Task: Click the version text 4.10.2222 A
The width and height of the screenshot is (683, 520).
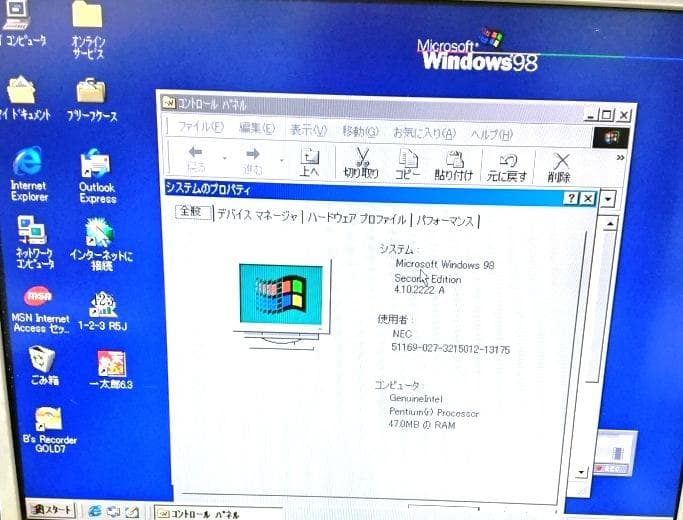Action: [419, 290]
